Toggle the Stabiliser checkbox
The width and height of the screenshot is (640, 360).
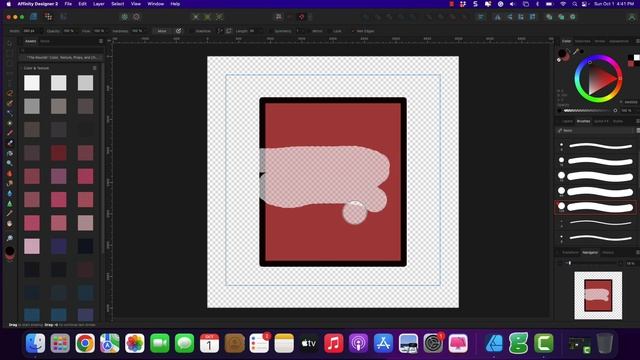tap(192, 31)
